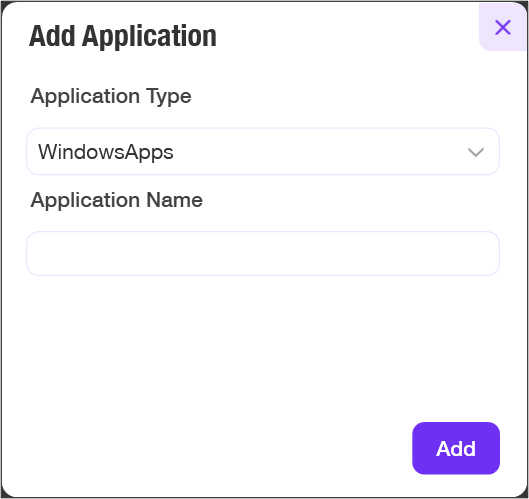529x499 pixels.
Task: Click the purple X icon
Action: [x=503, y=27]
